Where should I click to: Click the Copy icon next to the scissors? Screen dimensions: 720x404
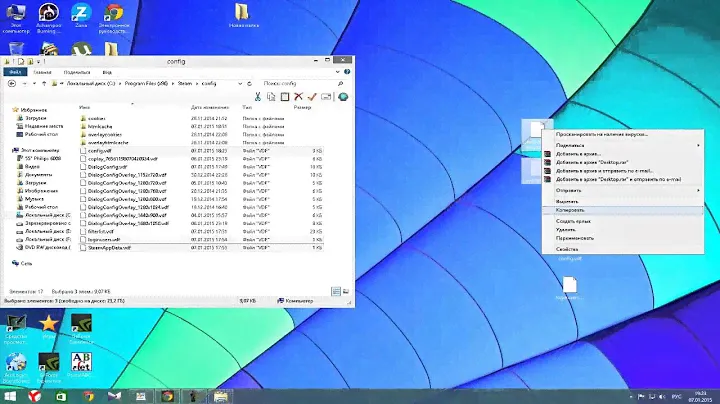point(271,96)
